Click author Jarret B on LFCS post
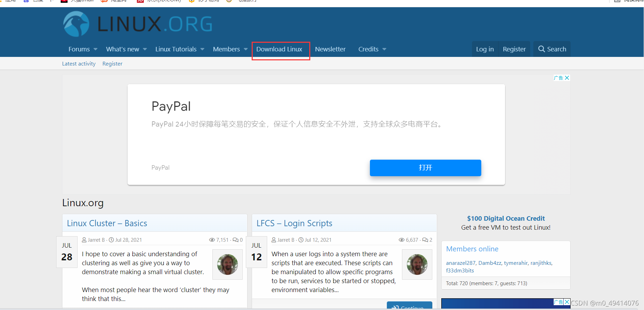The height and width of the screenshot is (310, 644). click(x=285, y=240)
